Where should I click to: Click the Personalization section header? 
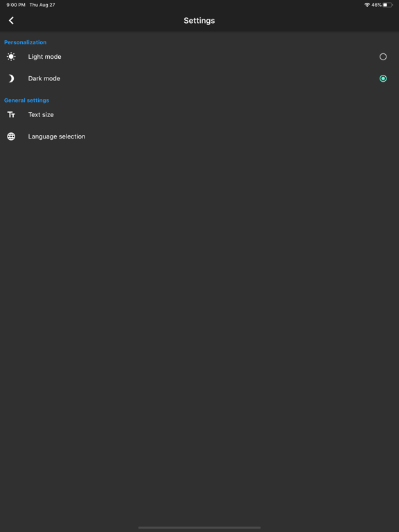click(x=25, y=42)
